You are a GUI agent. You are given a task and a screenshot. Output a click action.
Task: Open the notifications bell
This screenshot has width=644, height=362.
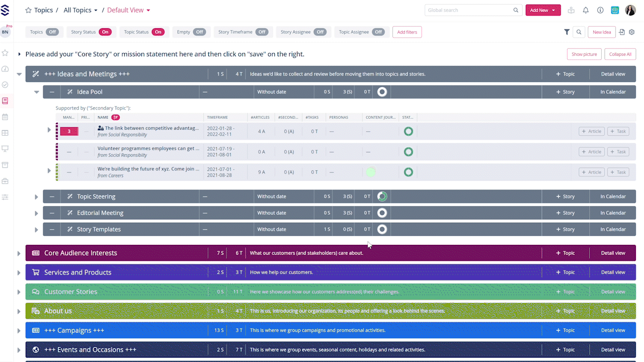586,10
